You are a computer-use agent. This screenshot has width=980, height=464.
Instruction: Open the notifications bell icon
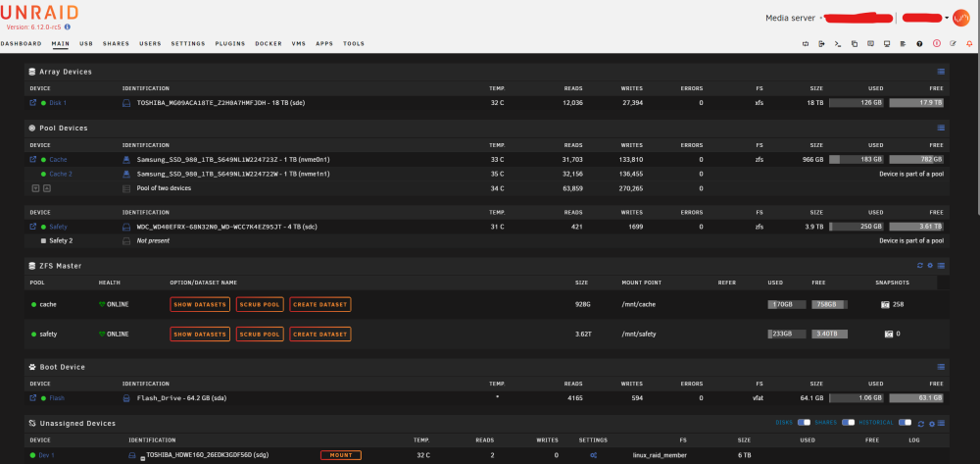pyautogui.click(x=969, y=44)
